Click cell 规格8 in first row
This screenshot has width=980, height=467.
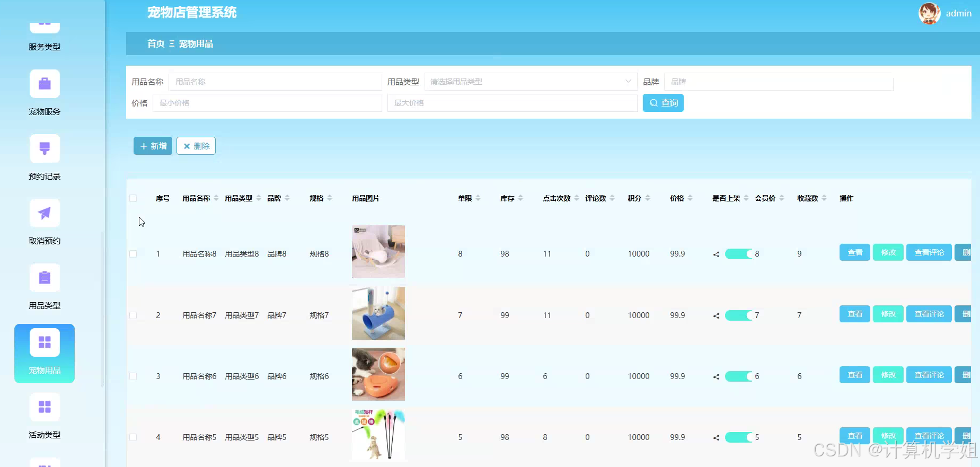[319, 254]
